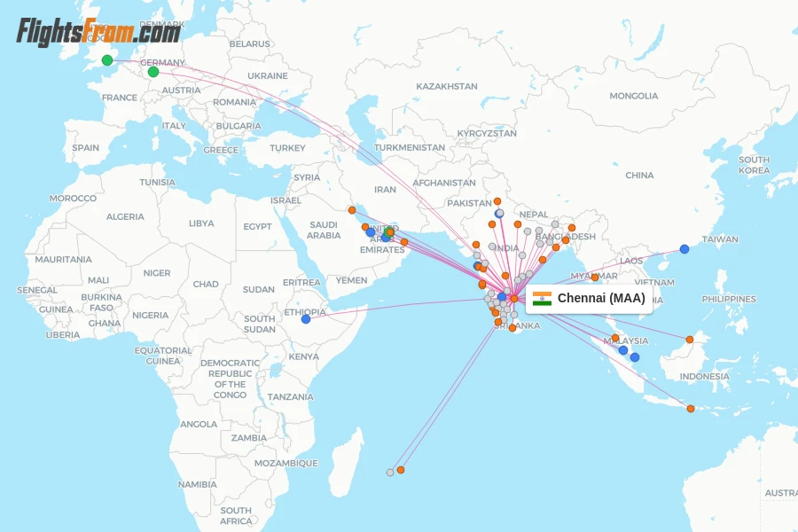Select orange marker on northern Borneo coast
The width and height of the screenshot is (798, 532).
pos(690,340)
